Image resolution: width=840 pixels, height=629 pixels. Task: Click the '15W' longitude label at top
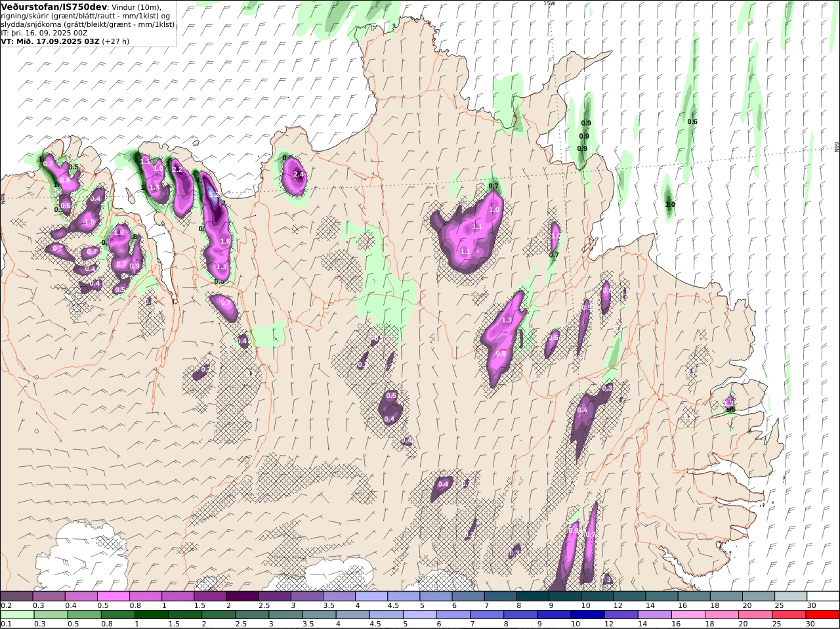(x=549, y=3)
